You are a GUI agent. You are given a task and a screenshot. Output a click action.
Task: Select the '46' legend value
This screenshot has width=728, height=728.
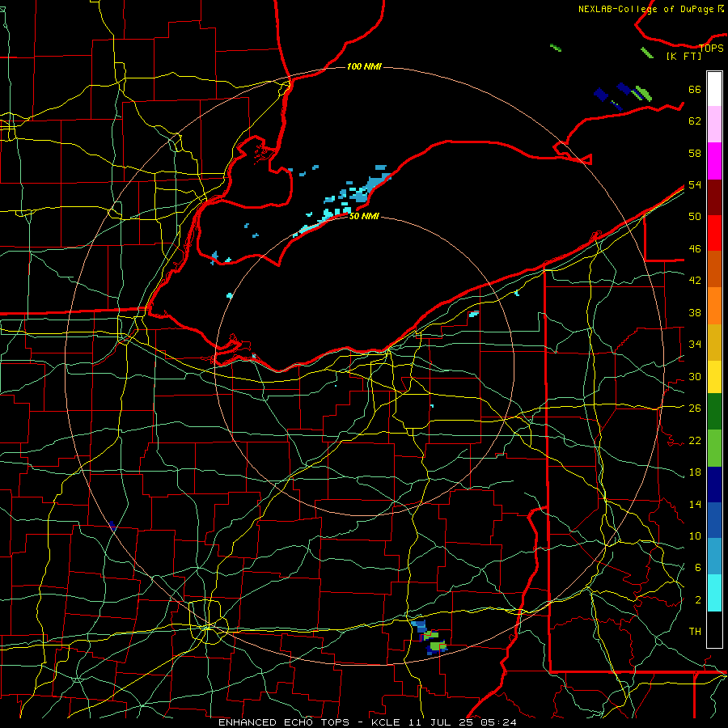tap(695, 249)
